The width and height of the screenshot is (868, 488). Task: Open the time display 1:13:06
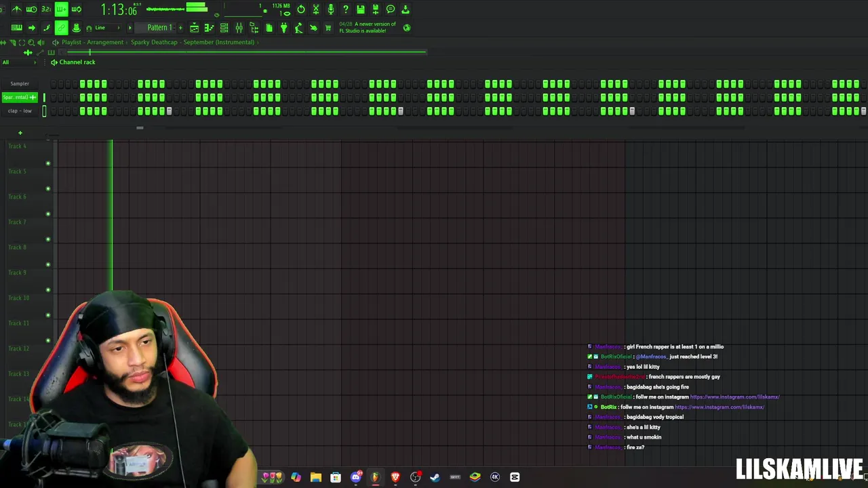click(119, 9)
